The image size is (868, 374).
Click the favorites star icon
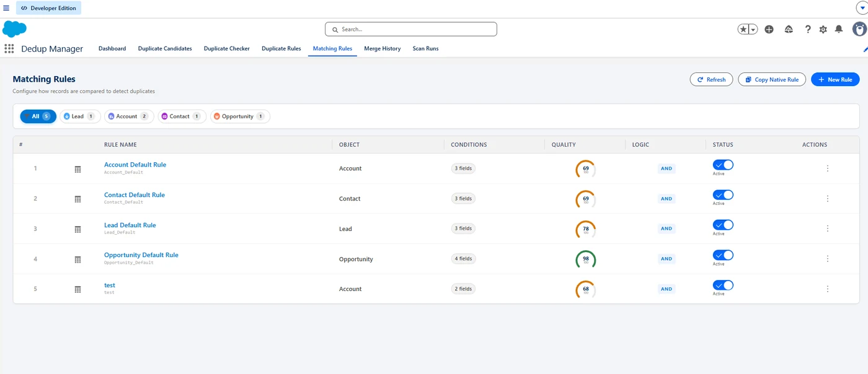(743, 29)
